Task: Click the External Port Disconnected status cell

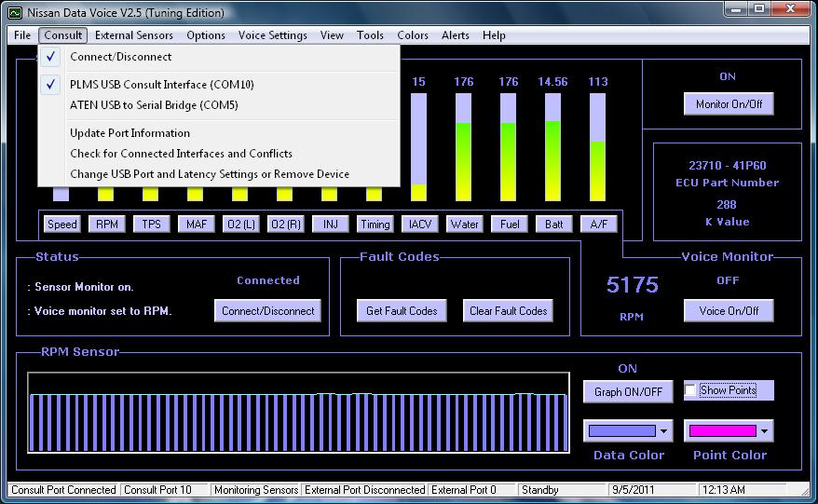Action: 364,490
